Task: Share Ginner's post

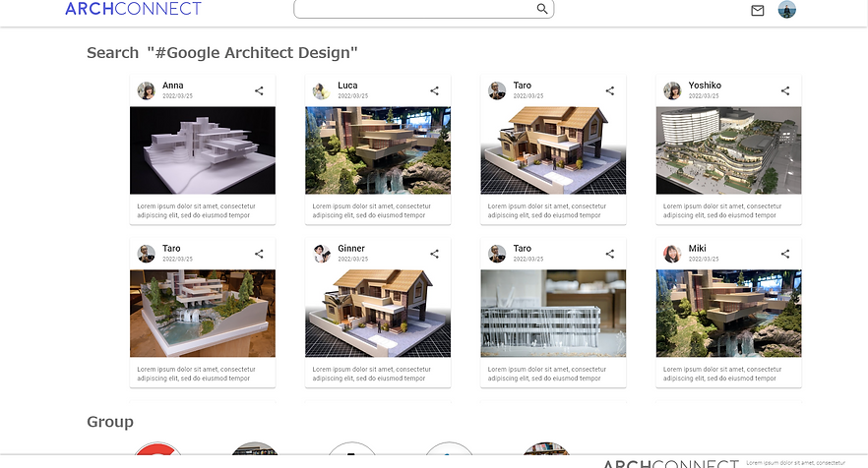Action: [434, 254]
